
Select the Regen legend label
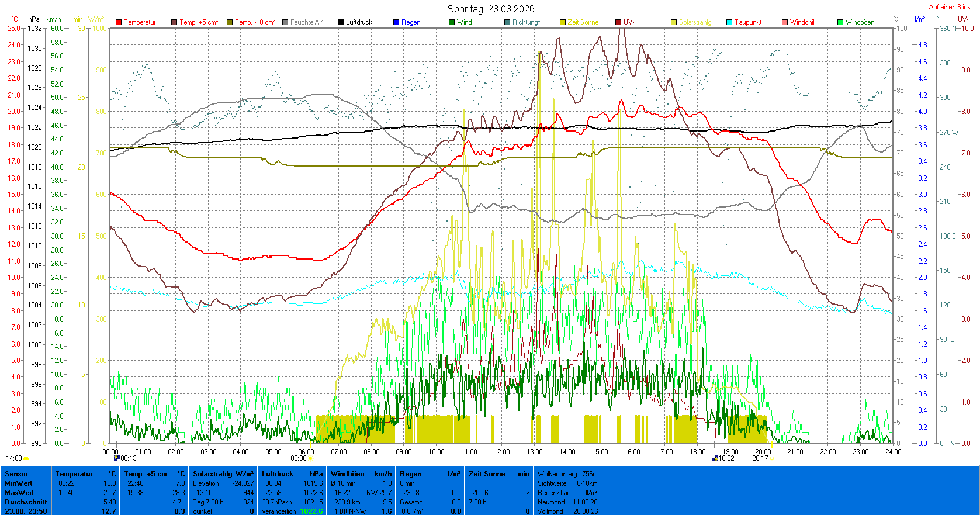click(x=411, y=22)
